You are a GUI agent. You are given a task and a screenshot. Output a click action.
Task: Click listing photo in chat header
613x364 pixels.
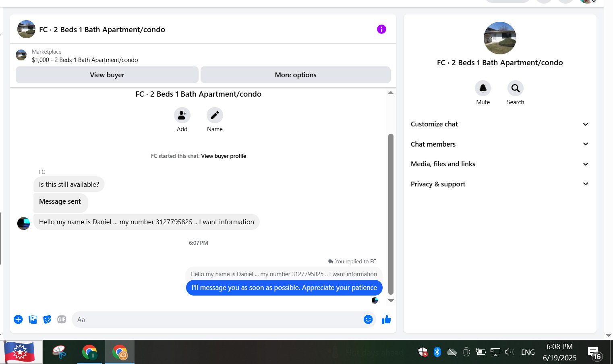(26, 29)
